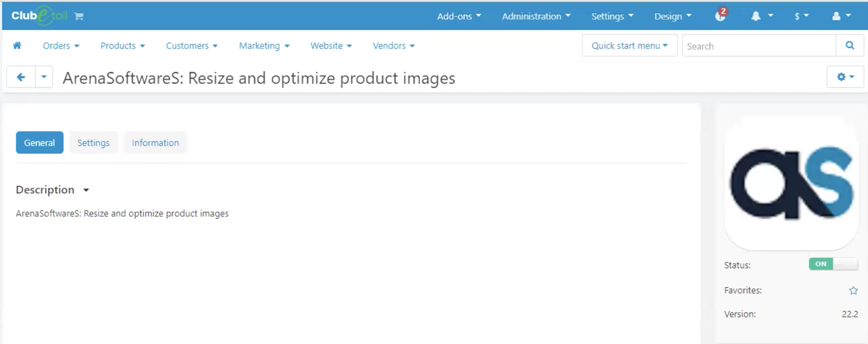Click description text 'ArenaSoftwareS: Resize and optimize product images'
The image size is (868, 344).
[x=122, y=214]
